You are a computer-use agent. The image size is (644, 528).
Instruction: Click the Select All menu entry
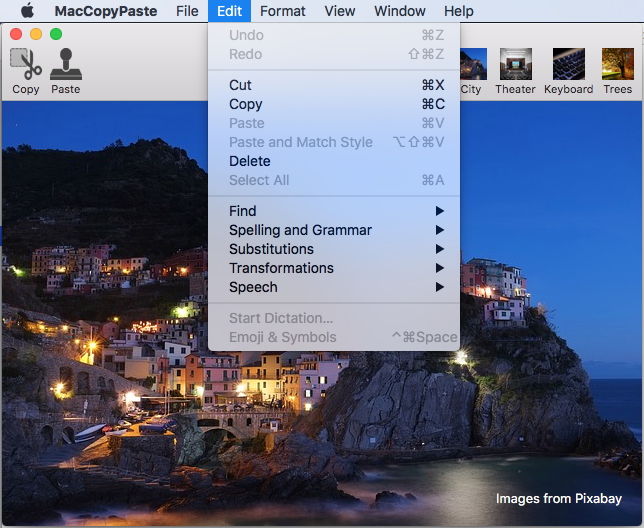coord(334,180)
